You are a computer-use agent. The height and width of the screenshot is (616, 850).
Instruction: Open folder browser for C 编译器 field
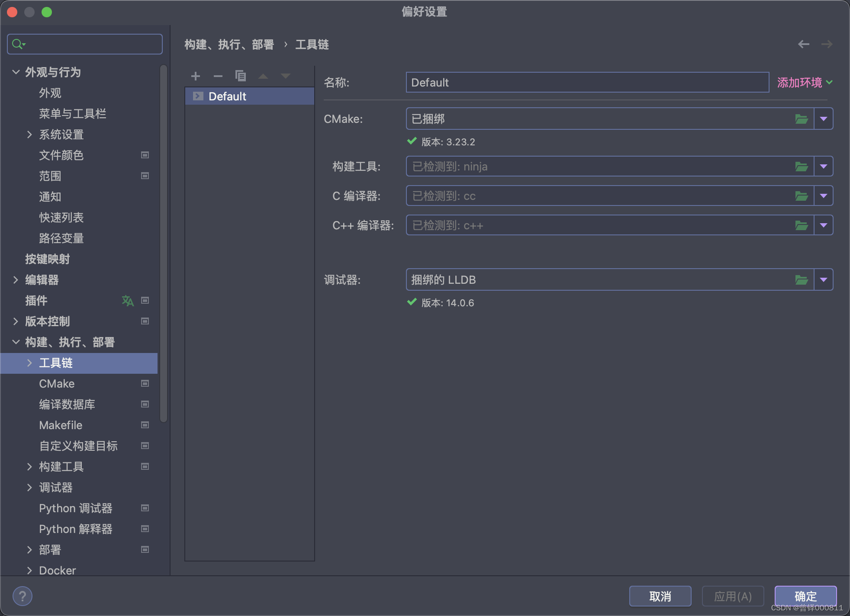pyautogui.click(x=802, y=196)
